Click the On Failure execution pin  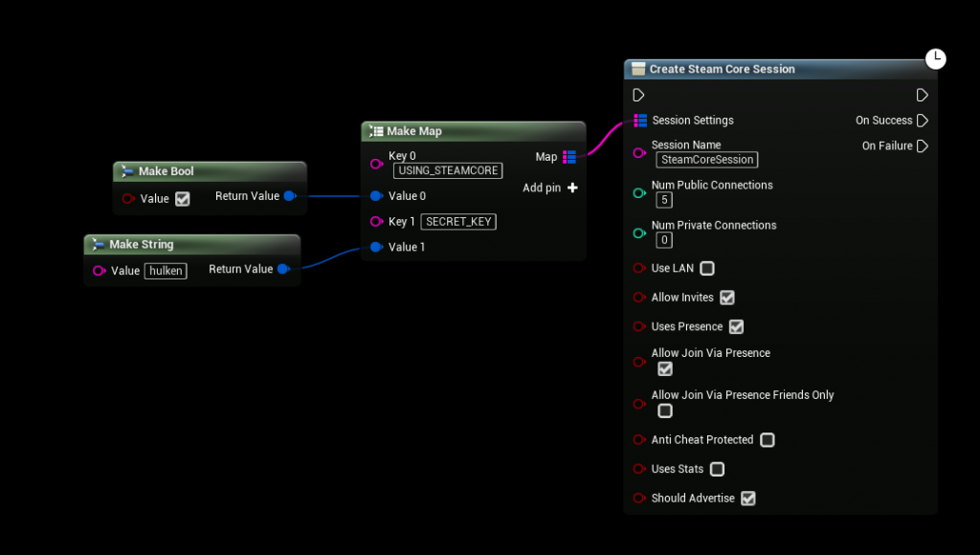923,146
